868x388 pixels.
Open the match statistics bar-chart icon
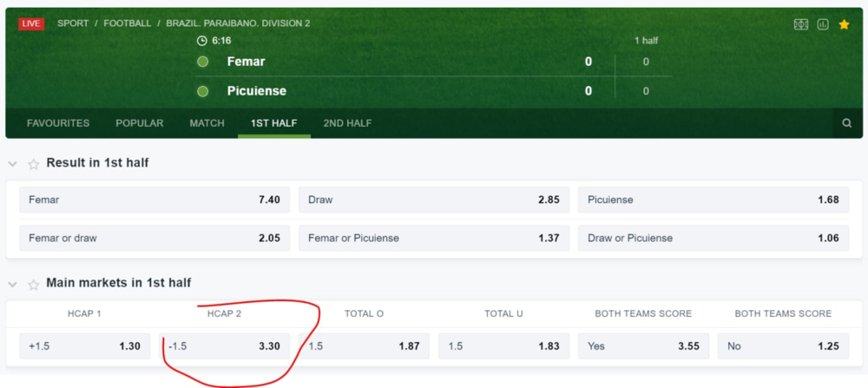823,24
